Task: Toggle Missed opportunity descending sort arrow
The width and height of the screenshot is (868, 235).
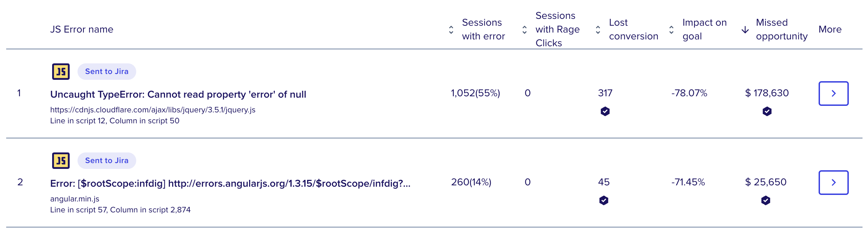Action: (x=745, y=30)
